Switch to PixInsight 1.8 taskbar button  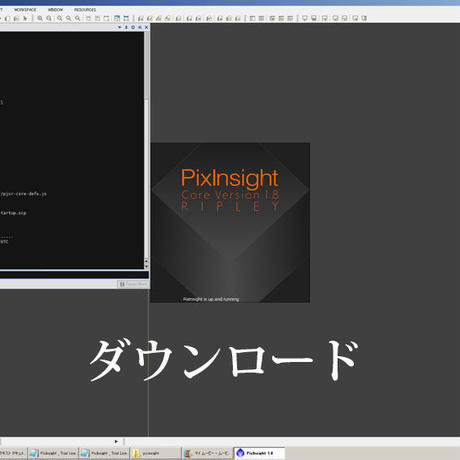pos(259,453)
